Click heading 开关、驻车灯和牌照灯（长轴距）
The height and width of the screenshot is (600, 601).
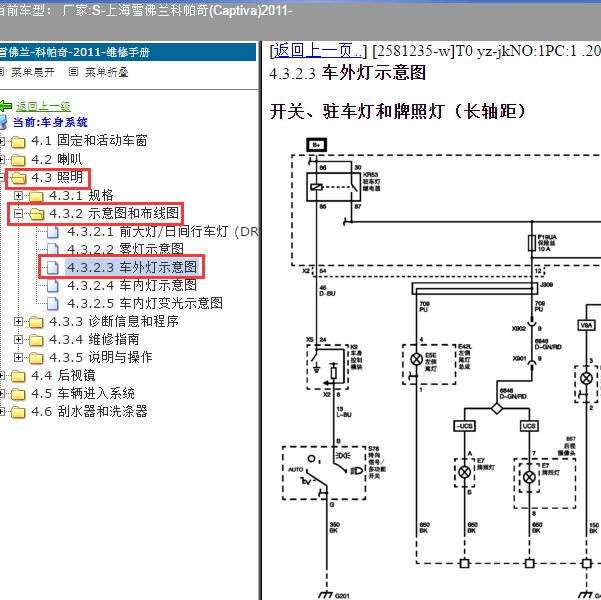coord(397,111)
